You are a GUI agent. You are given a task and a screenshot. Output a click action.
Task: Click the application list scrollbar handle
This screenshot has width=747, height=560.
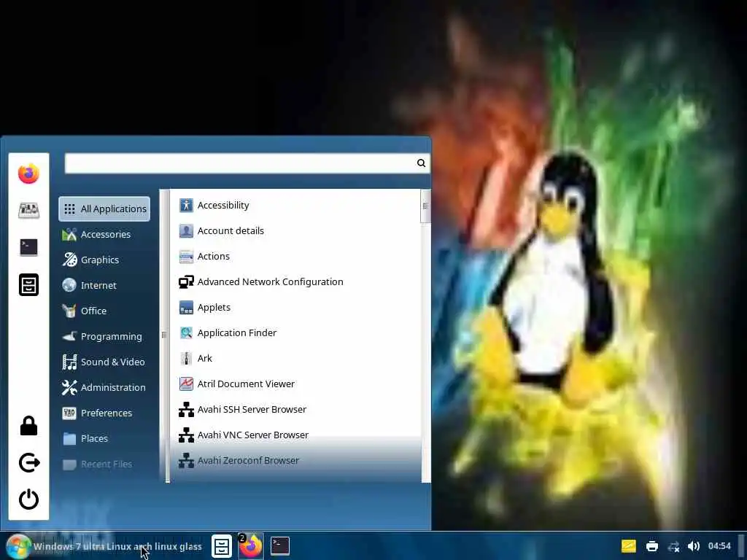tap(425, 206)
